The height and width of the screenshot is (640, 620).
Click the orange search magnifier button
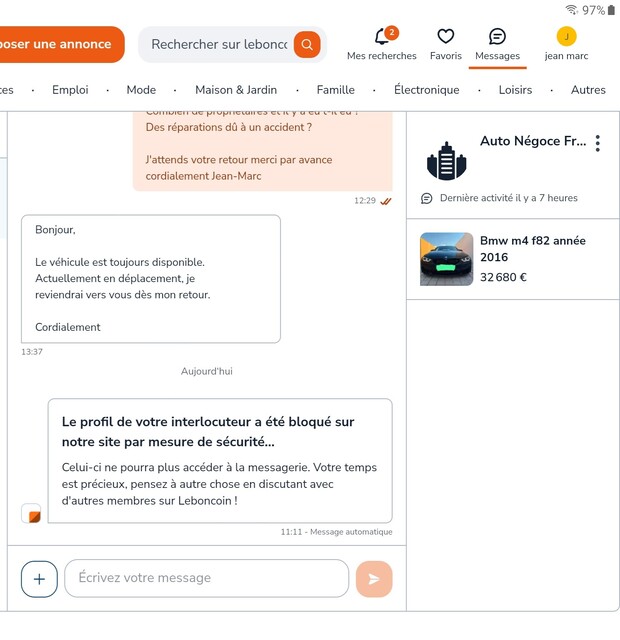coord(307,44)
